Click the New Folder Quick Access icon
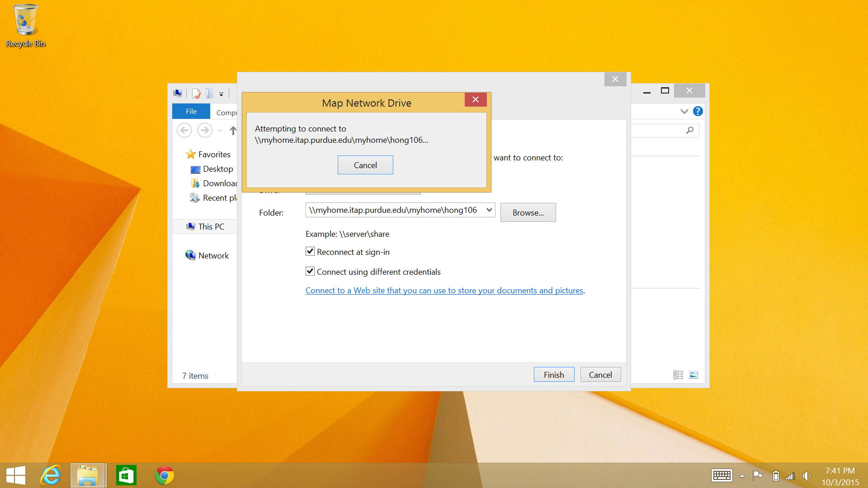This screenshot has width=868, height=488. pyautogui.click(x=209, y=94)
